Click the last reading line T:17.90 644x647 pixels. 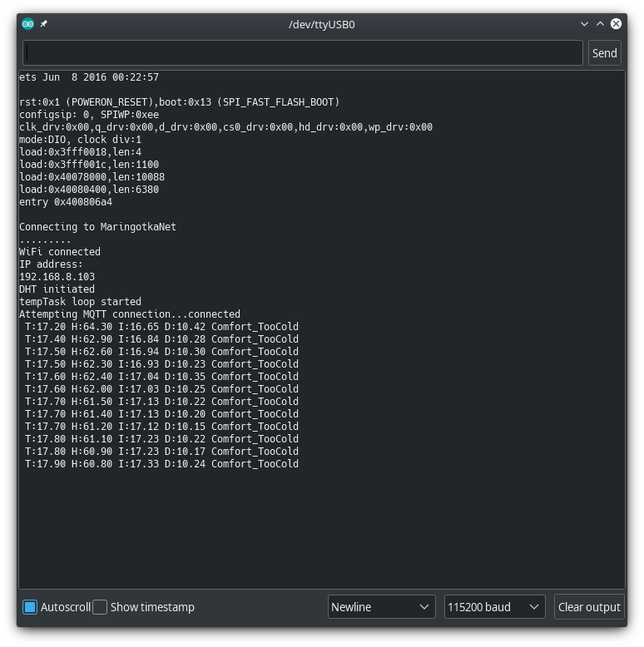(x=161, y=464)
